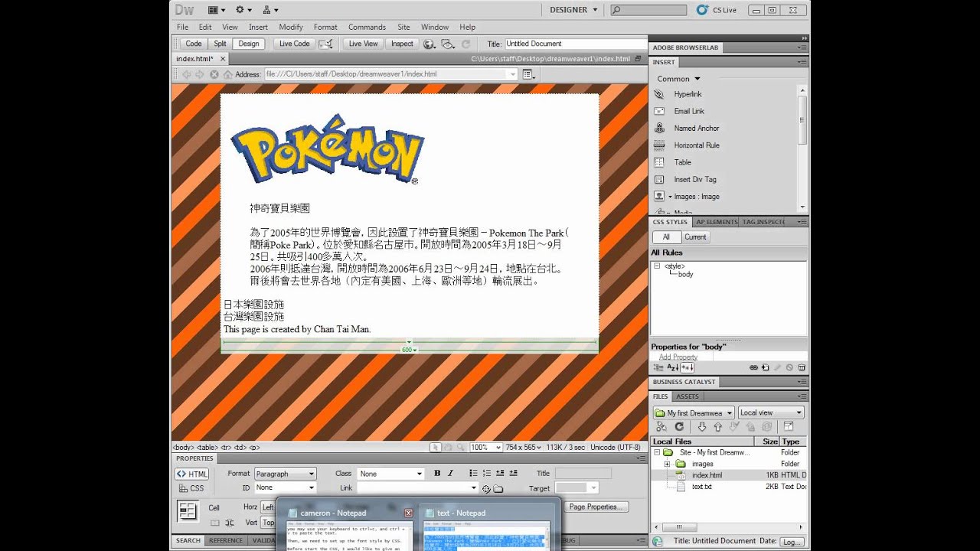Switch to the CSS property inspector mode
The height and width of the screenshot is (551, 980).
(x=192, y=488)
